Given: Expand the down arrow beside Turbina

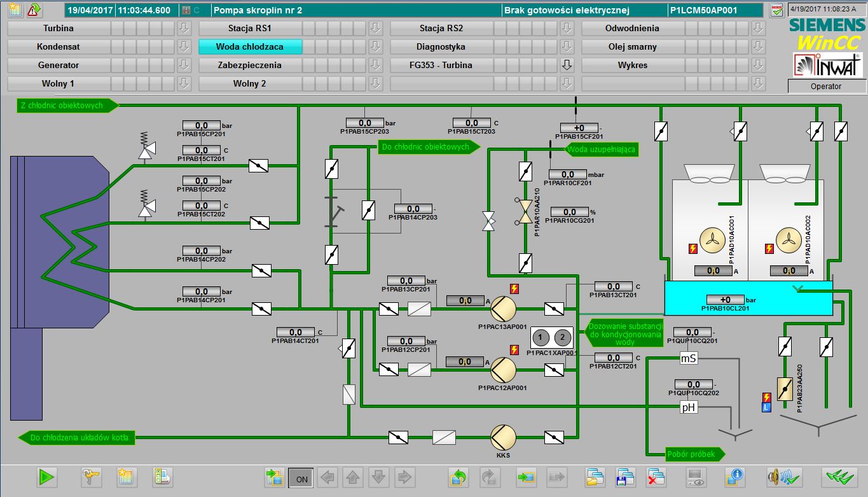Looking at the screenshot, I should click(184, 29).
